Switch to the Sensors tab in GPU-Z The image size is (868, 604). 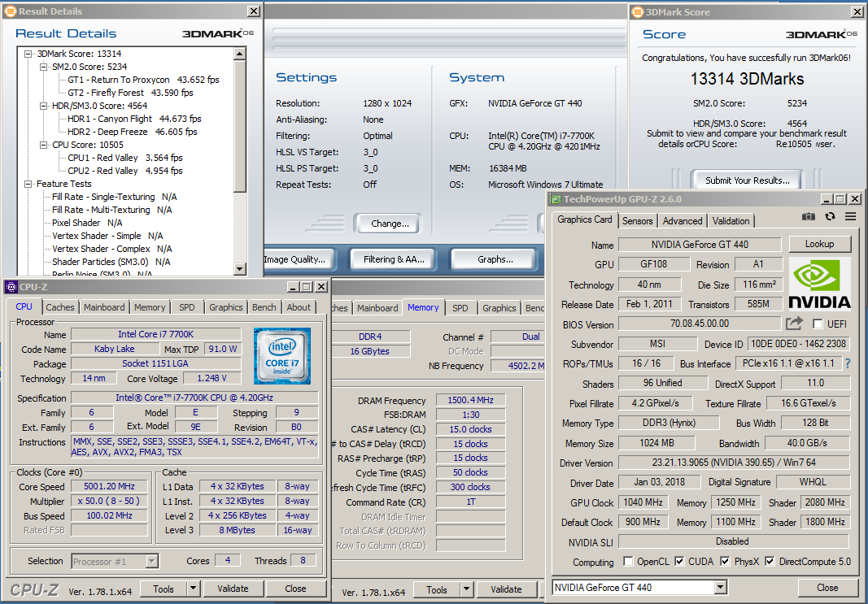[x=637, y=220]
